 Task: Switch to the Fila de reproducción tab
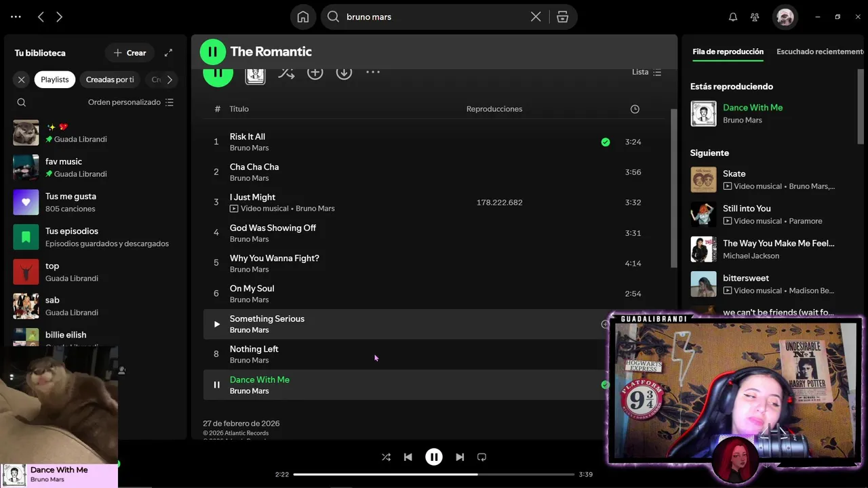pyautogui.click(x=728, y=52)
